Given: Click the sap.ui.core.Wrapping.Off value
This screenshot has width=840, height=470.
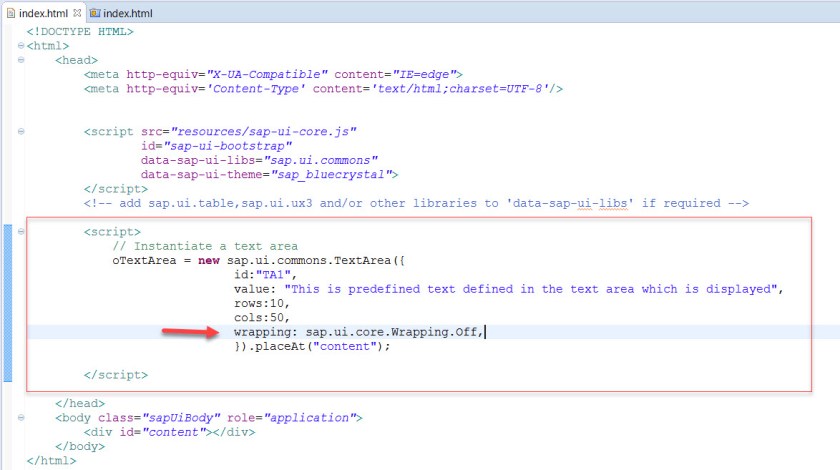Looking at the screenshot, I should [x=391, y=332].
